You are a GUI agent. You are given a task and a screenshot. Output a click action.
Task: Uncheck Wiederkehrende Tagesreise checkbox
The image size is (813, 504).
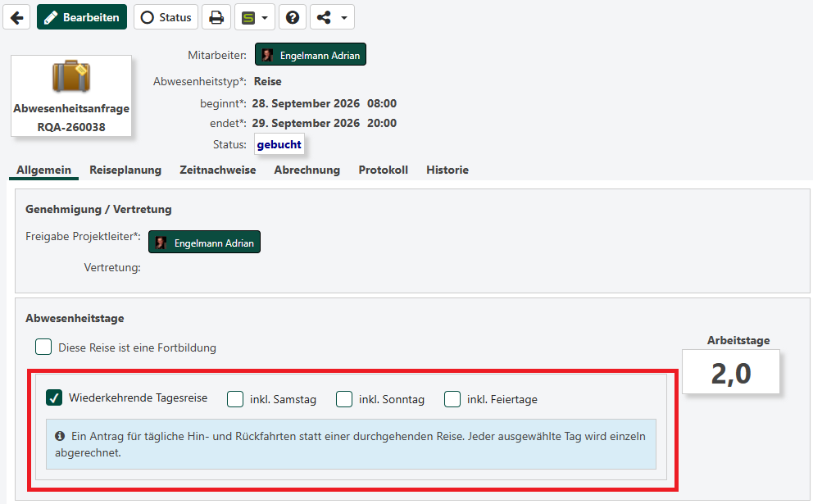(x=54, y=397)
